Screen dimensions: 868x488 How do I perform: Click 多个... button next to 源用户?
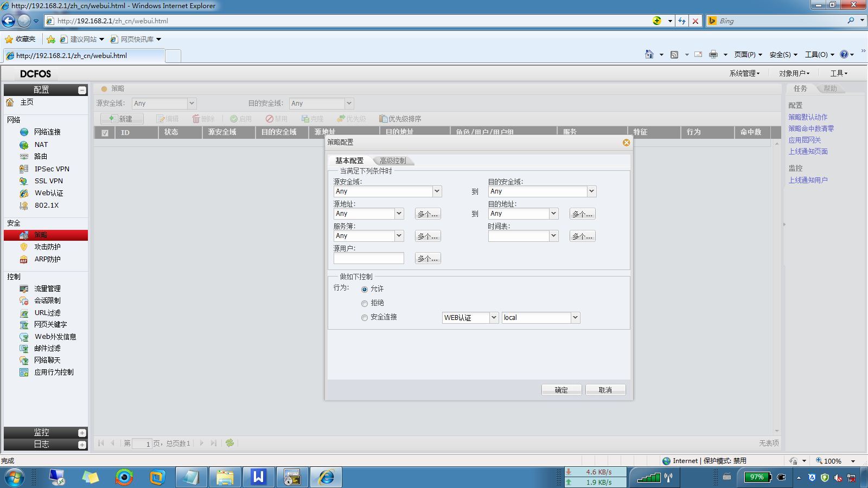pos(427,259)
